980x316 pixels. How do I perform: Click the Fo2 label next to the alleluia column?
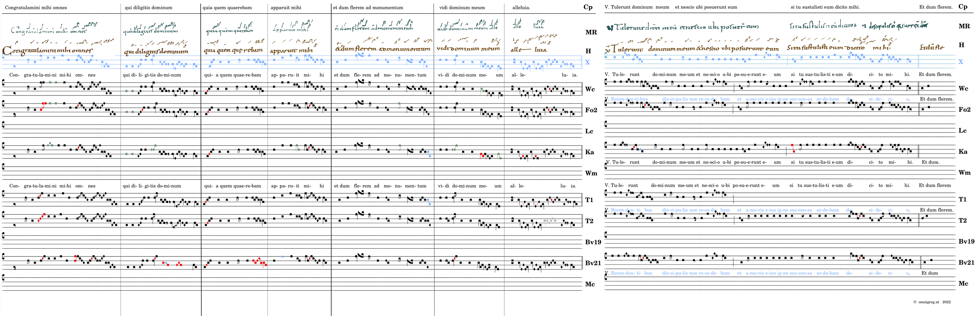pos(591,110)
